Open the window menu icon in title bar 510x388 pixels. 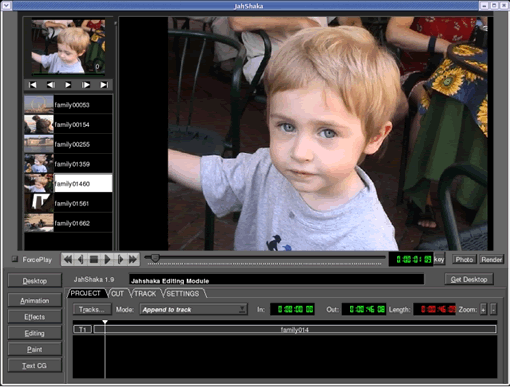(7, 5)
